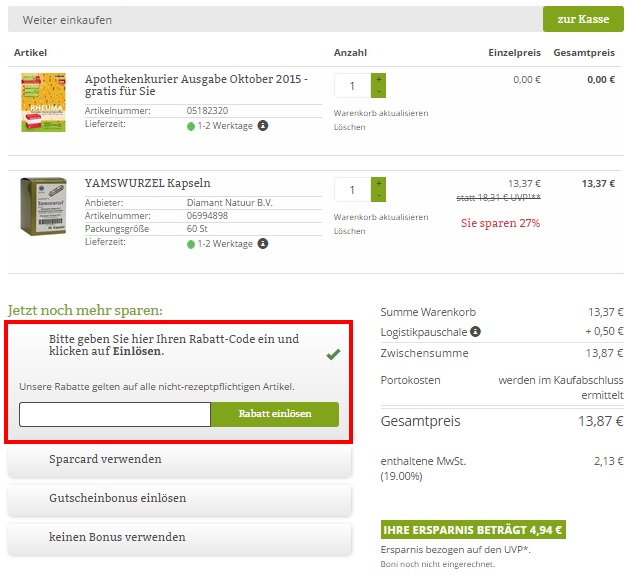Viewport: 641px width, 582px height.
Task: Click the quantity field for Apothekenkurier
Action: pyautogui.click(x=352, y=85)
